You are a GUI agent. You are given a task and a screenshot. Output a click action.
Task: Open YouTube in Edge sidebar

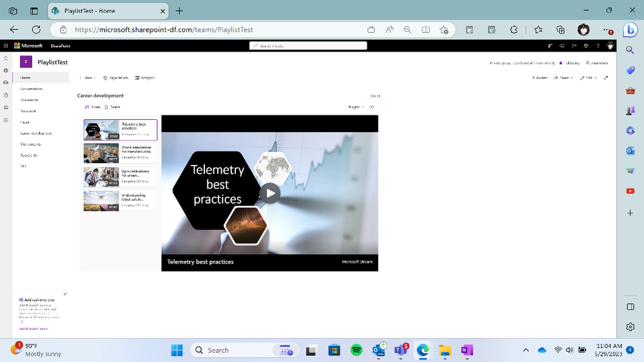pyautogui.click(x=630, y=191)
